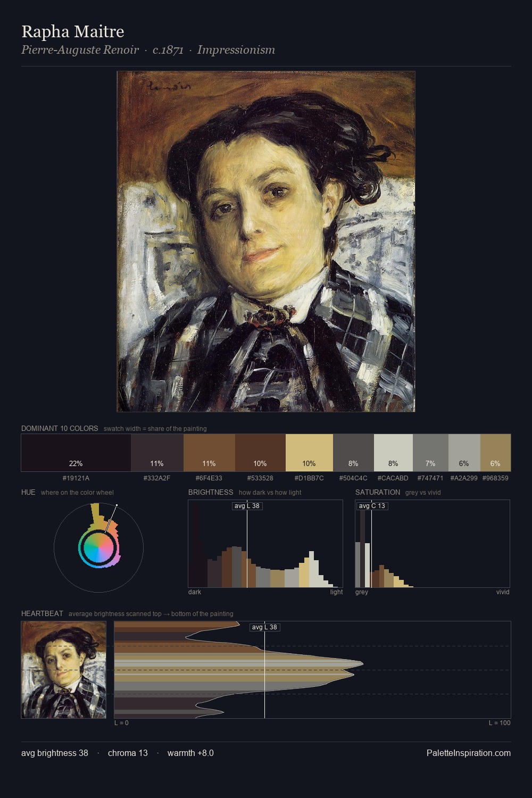Viewport: 532px width, 798px height.
Task: Click the 'HUE' section heading
Action: (28, 492)
